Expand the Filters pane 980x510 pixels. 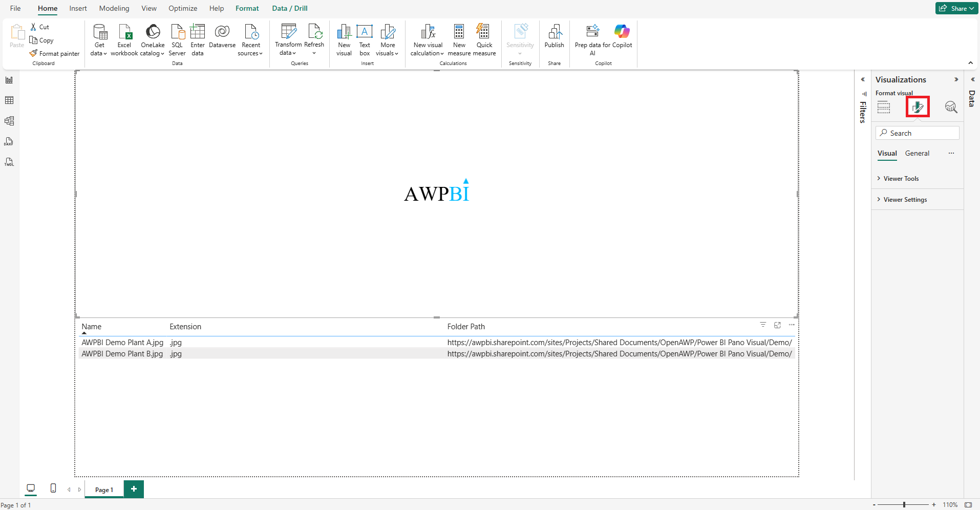863,79
